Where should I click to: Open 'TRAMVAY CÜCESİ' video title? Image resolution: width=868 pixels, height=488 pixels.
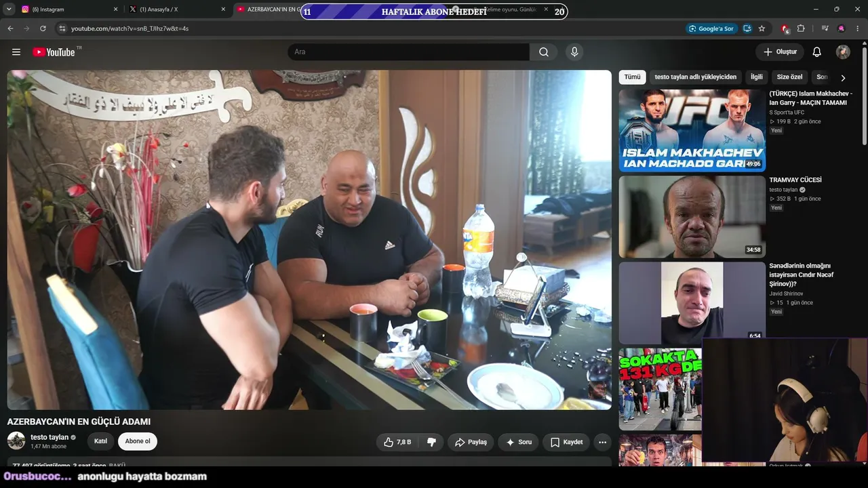795,180
